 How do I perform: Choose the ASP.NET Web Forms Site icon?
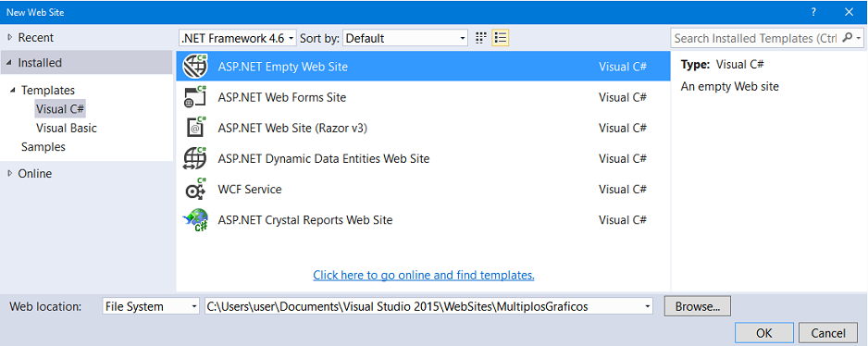(x=195, y=97)
